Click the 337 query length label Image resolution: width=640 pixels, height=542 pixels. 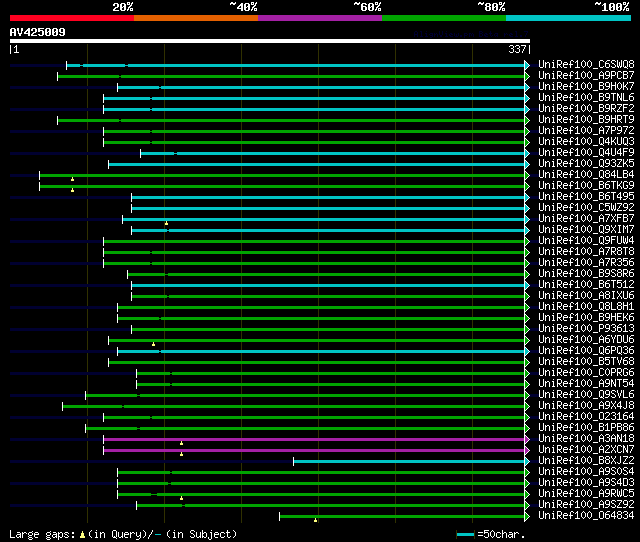[517, 49]
